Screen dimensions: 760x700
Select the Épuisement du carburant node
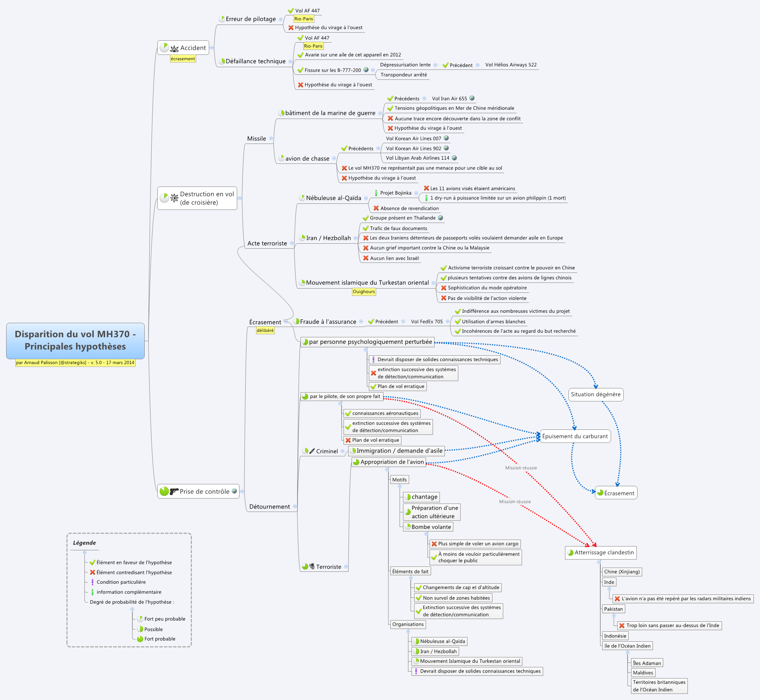pyautogui.click(x=575, y=436)
